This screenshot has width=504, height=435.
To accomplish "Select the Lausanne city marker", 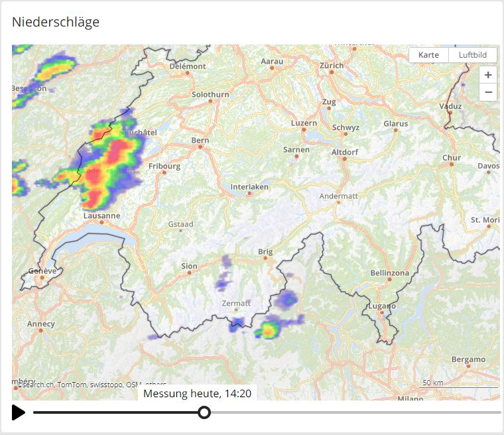I will [x=101, y=222].
